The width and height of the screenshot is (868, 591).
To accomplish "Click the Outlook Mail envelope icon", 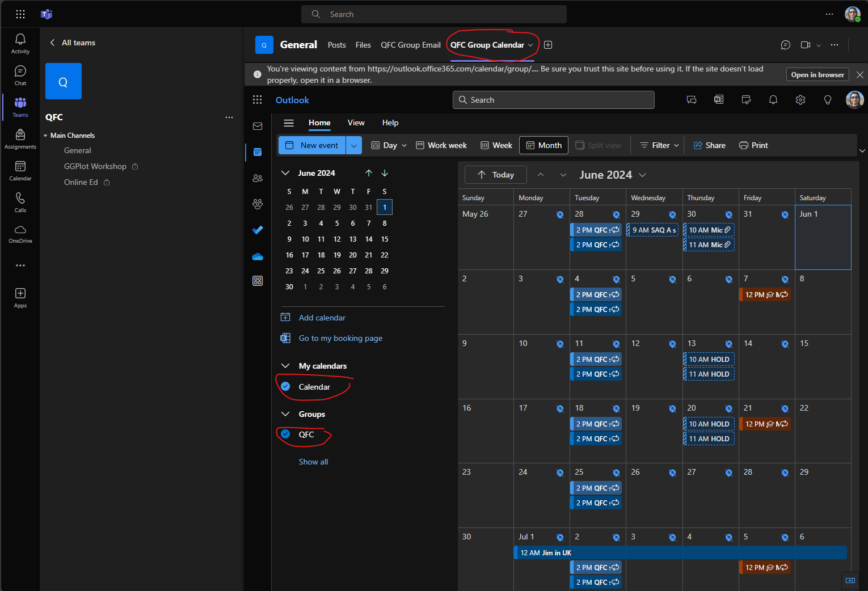I will coord(258,126).
